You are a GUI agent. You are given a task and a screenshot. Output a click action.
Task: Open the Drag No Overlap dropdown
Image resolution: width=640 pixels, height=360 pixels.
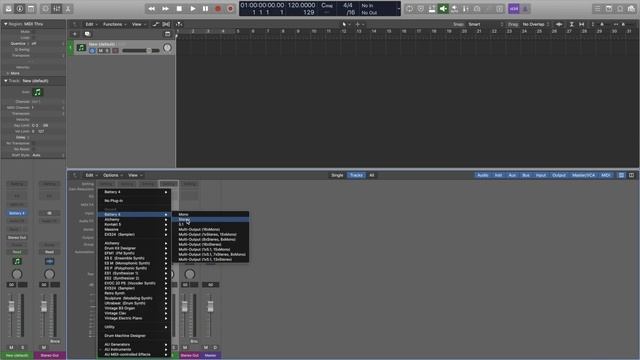536,24
